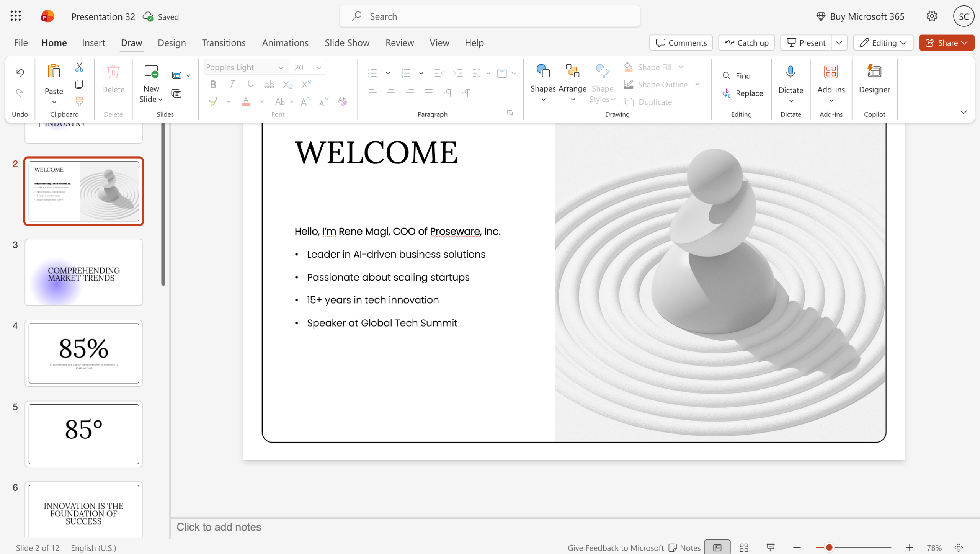Click the Comments button
The width and height of the screenshot is (980, 554).
point(681,42)
